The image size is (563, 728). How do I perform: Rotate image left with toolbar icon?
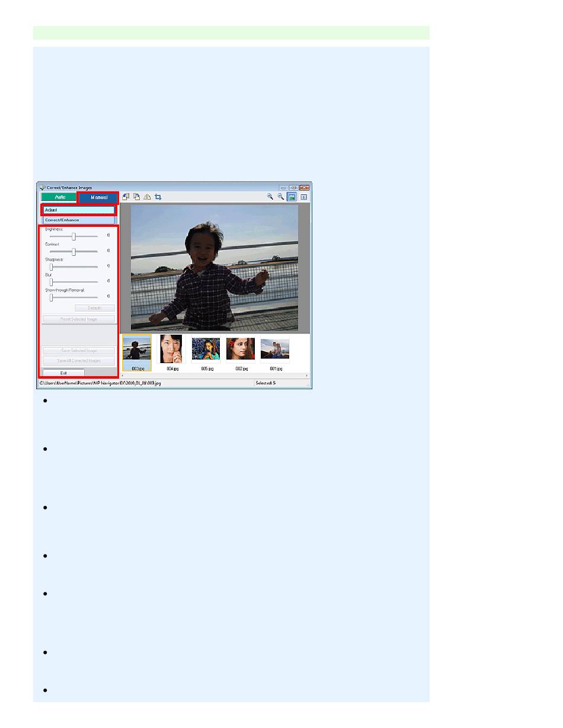tap(127, 197)
